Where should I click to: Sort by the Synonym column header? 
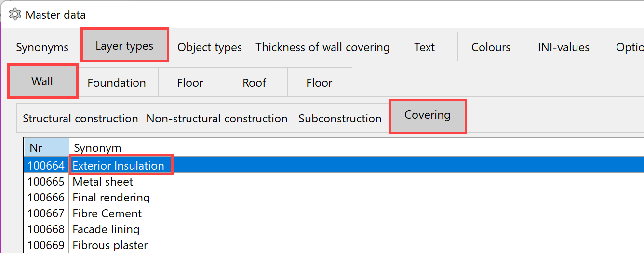point(356,147)
